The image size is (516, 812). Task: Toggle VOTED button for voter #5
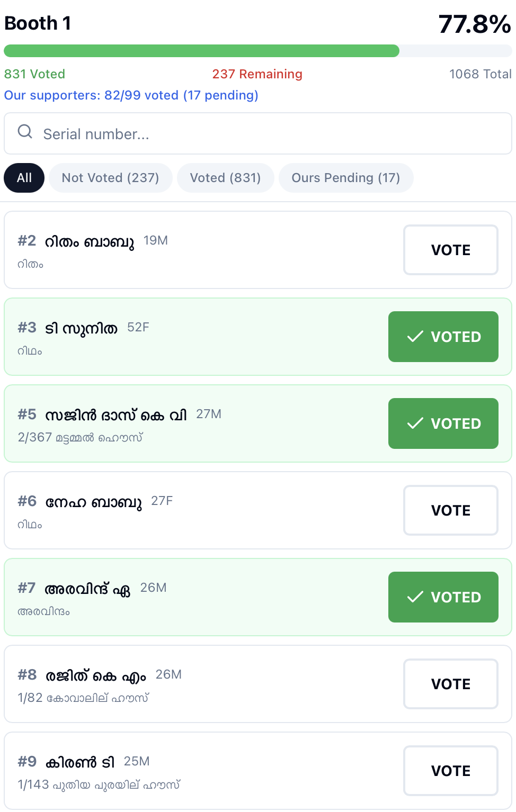click(443, 423)
